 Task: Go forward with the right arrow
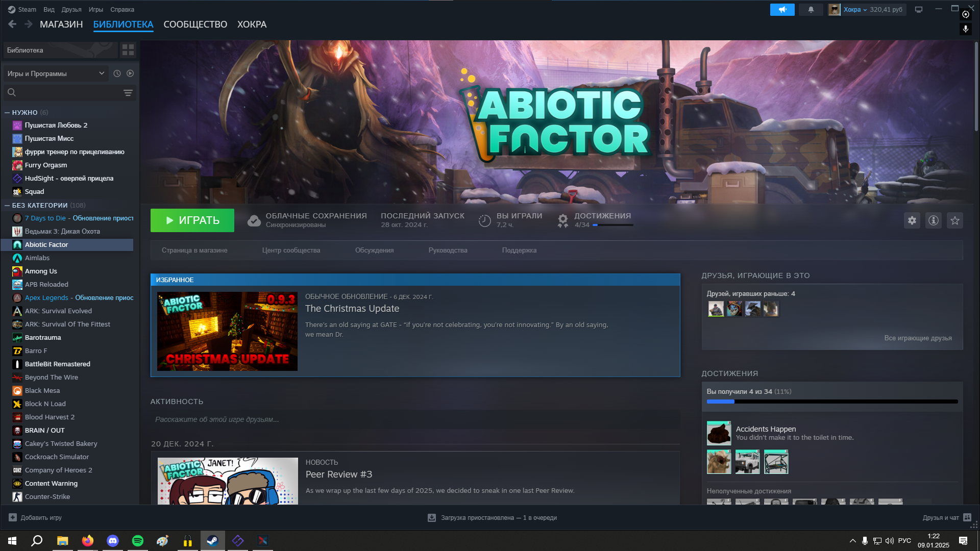[29, 24]
